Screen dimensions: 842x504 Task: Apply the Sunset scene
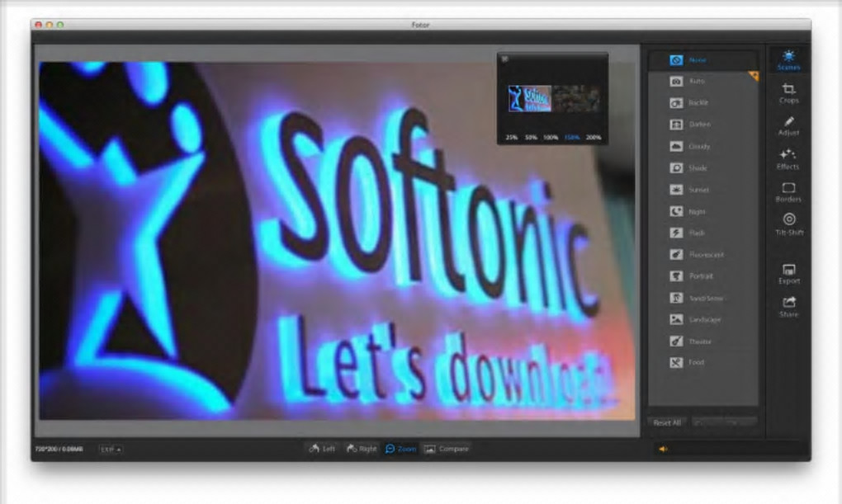point(702,190)
